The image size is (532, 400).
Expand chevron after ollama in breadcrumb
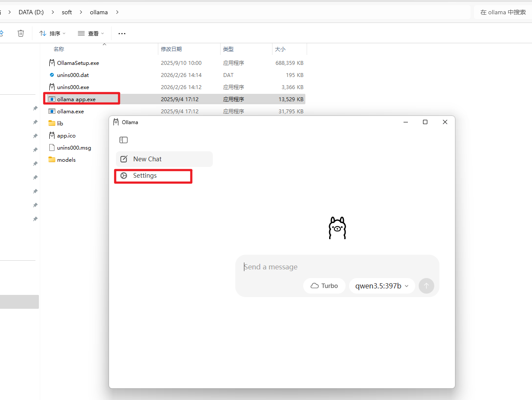click(x=117, y=12)
